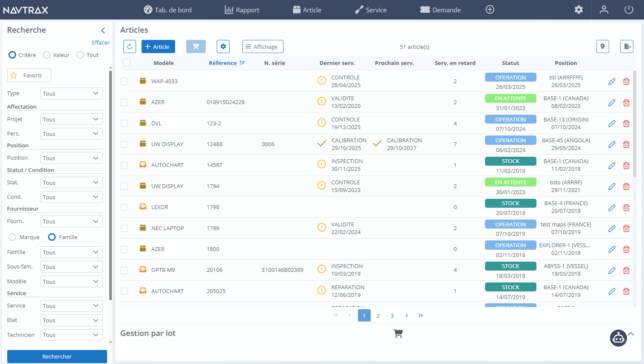Click the export articles icon
Screen dimensions: 644x364
click(627, 46)
